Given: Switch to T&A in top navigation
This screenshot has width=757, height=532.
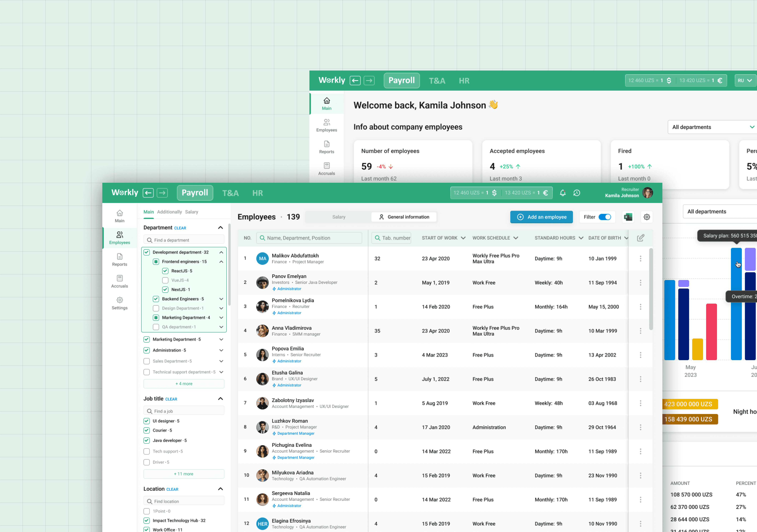Looking at the screenshot, I should 230,193.
